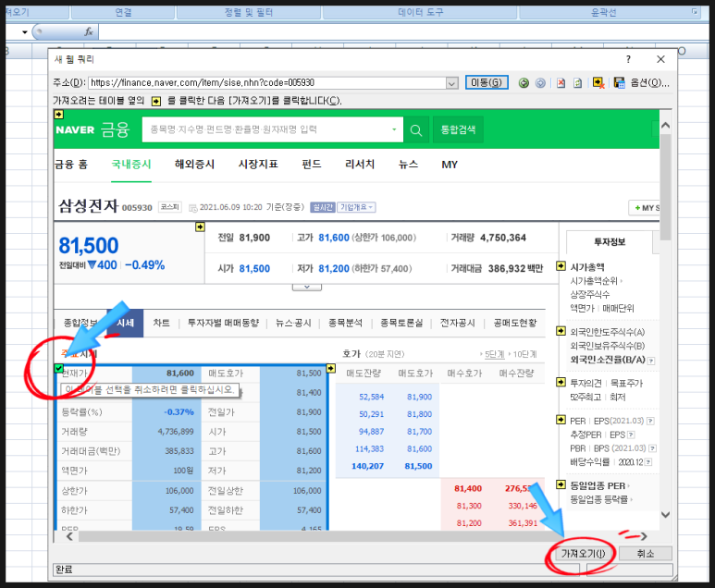Refresh the web query page
The width and height of the screenshot is (715, 588).
point(578,83)
